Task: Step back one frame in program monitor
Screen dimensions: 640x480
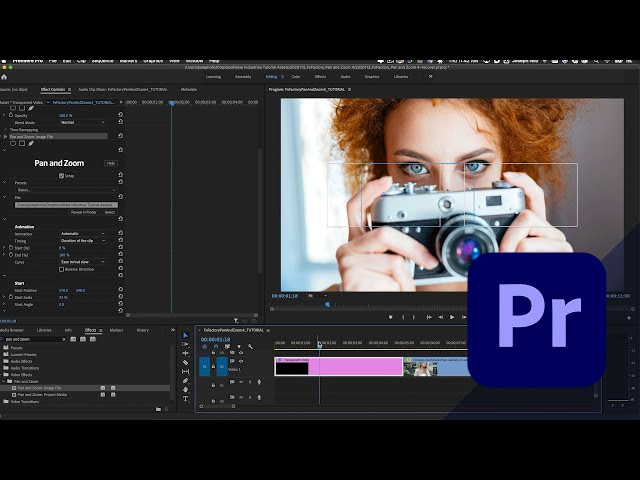Action: tap(440, 317)
